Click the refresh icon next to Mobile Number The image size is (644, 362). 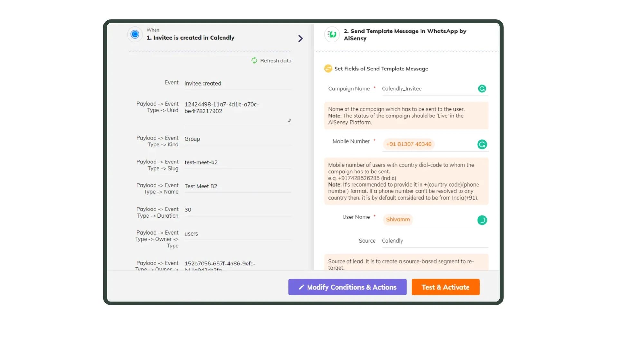pos(482,144)
